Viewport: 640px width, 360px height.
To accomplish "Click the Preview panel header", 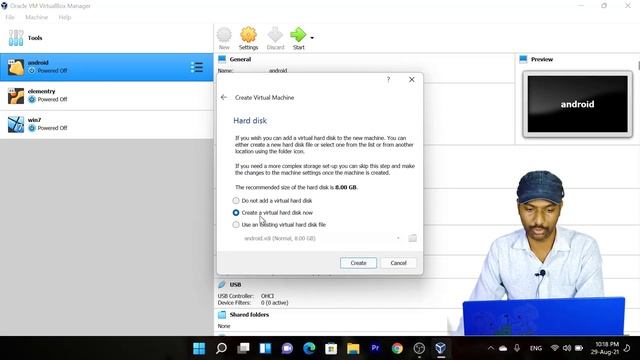I will pyautogui.click(x=542, y=59).
